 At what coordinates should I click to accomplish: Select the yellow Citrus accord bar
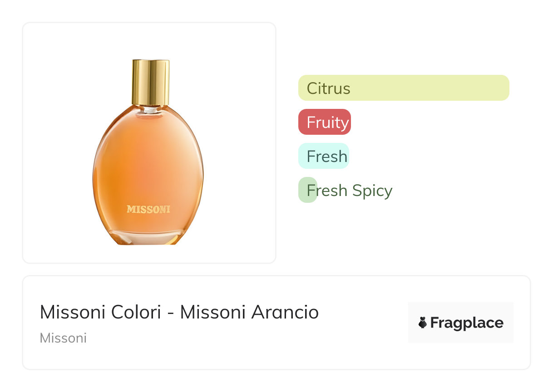click(x=403, y=88)
